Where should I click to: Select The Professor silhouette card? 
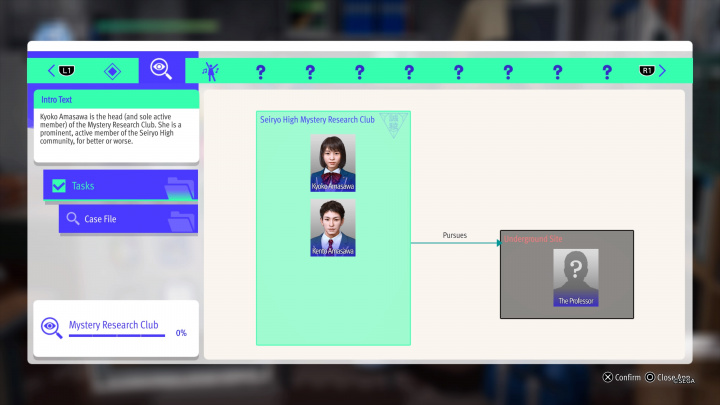[576, 277]
